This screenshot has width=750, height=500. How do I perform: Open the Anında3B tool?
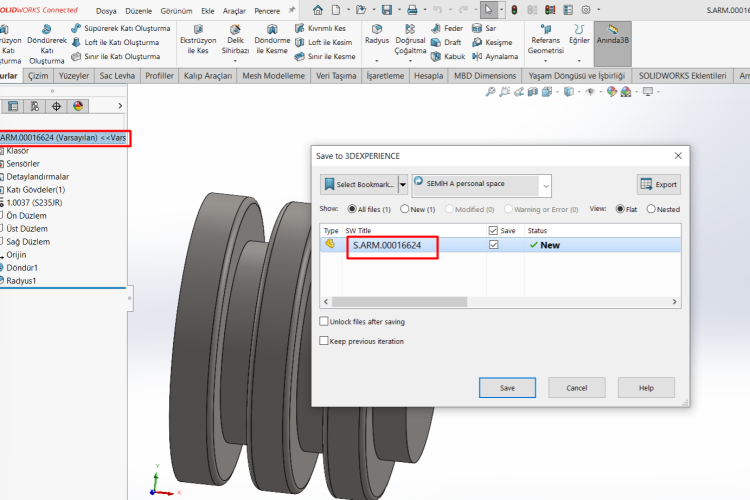(612, 38)
